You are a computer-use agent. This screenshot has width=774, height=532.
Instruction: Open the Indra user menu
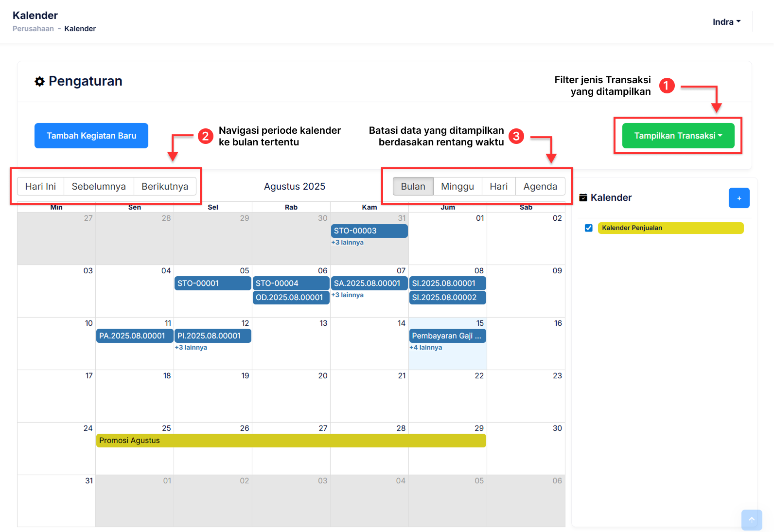[726, 22]
